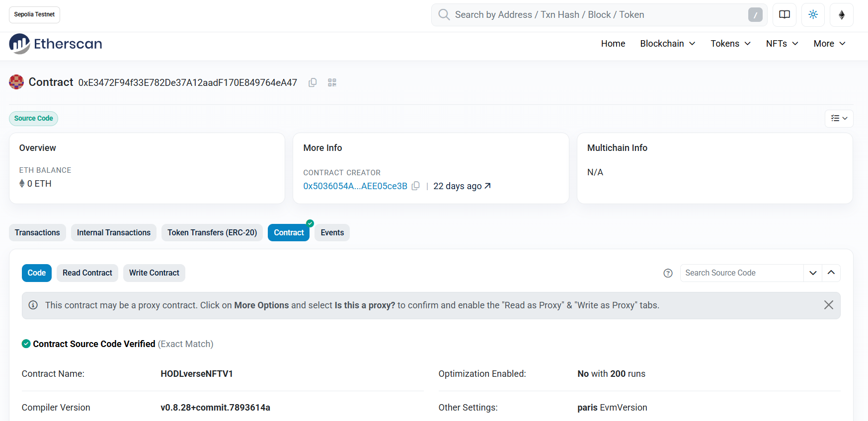
Task: Click the Etherscan logo
Action: pyautogui.click(x=56, y=44)
